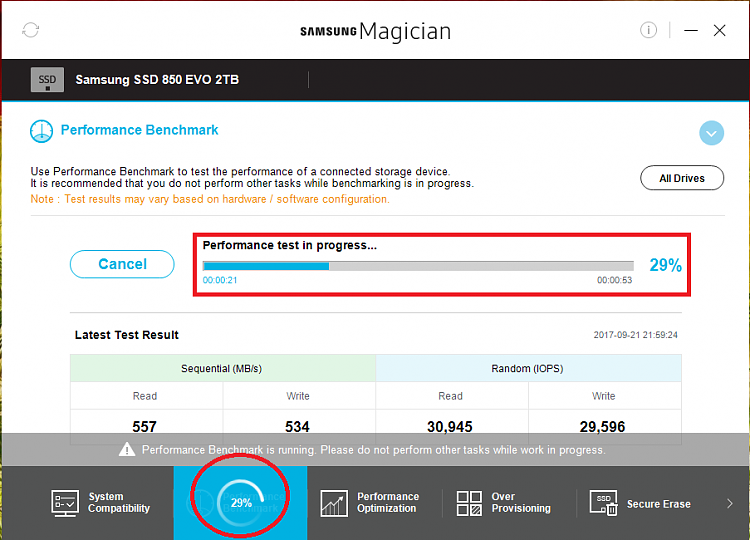750x540 pixels.
Task: Click the Over Provisioning grid icon
Action: point(469,503)
